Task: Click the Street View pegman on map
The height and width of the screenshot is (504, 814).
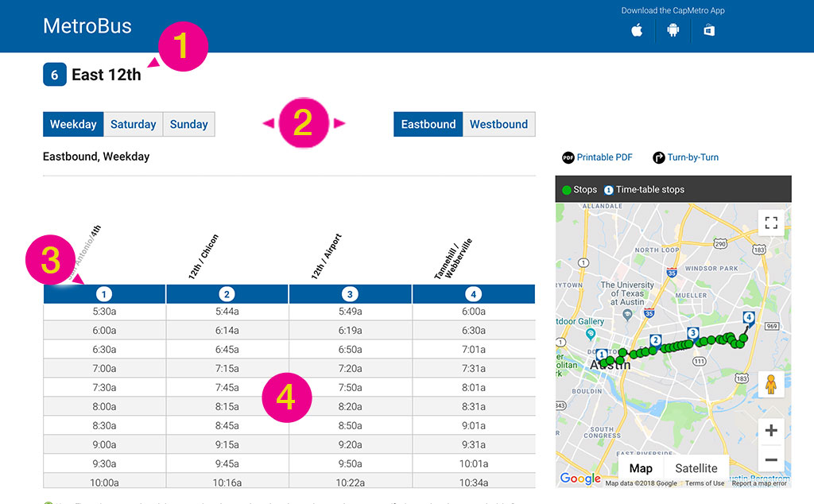Action: [771, 385]
